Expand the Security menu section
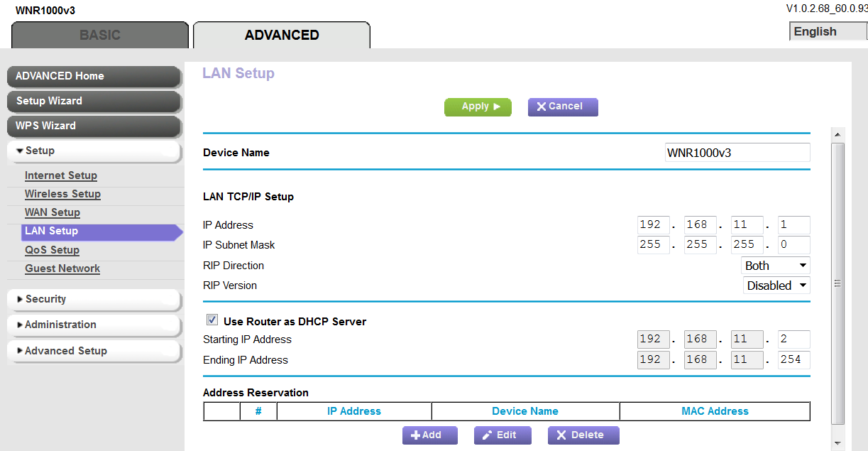Image resolution: width=868 pixels, height=451 pixels. click(x=94, y=299)
